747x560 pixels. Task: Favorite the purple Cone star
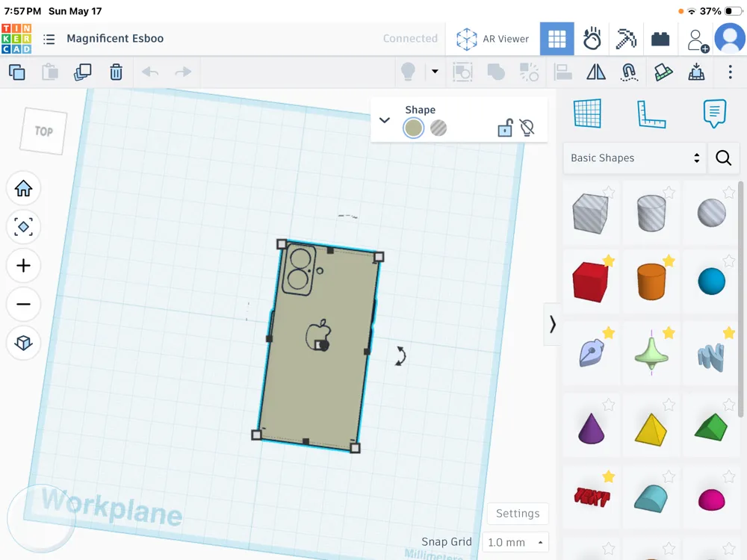click(608, 405)
